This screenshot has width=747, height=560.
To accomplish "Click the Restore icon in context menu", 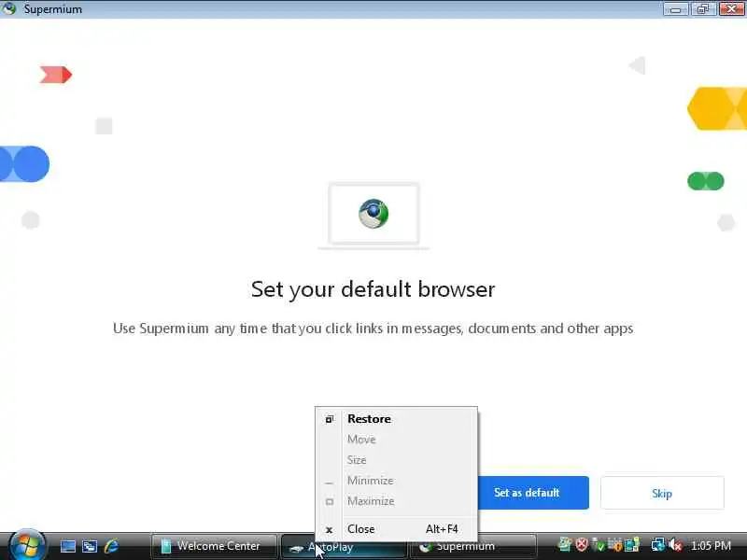I will (x=330, y=419).
